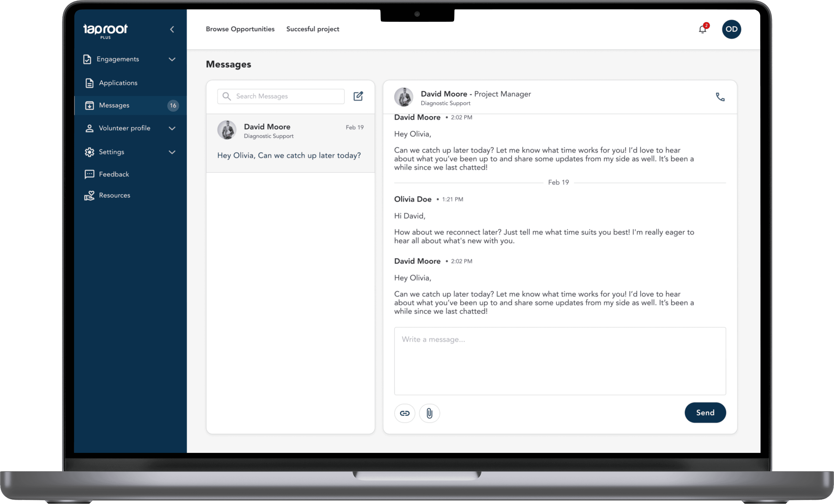
Task: Expand the Engagements menu chevron
Action: (x=172, y=60)
